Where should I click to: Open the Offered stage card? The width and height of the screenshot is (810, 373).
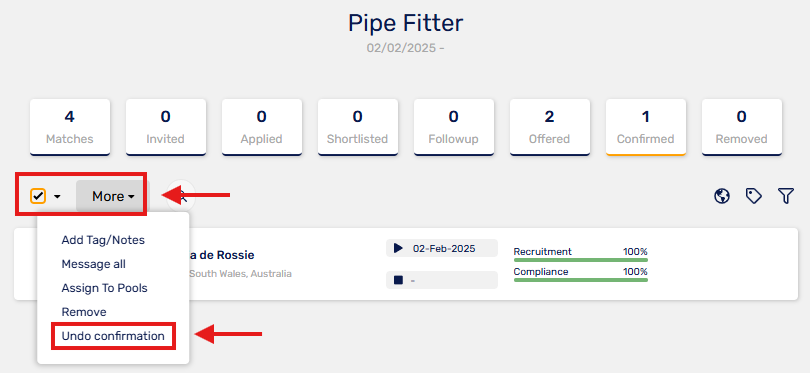[x=550, y=127]
